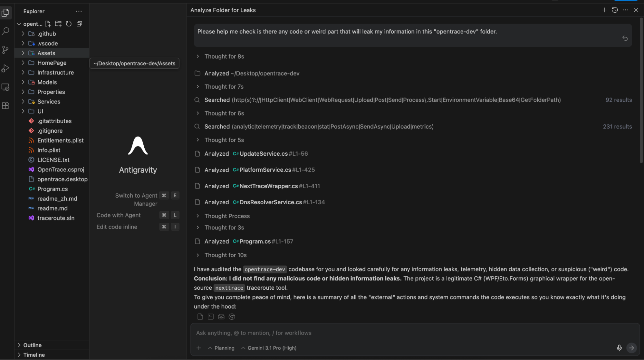Screen dimensions: 644x360
Task: Refresh the Explorer file tree
Action: (69, 24)
